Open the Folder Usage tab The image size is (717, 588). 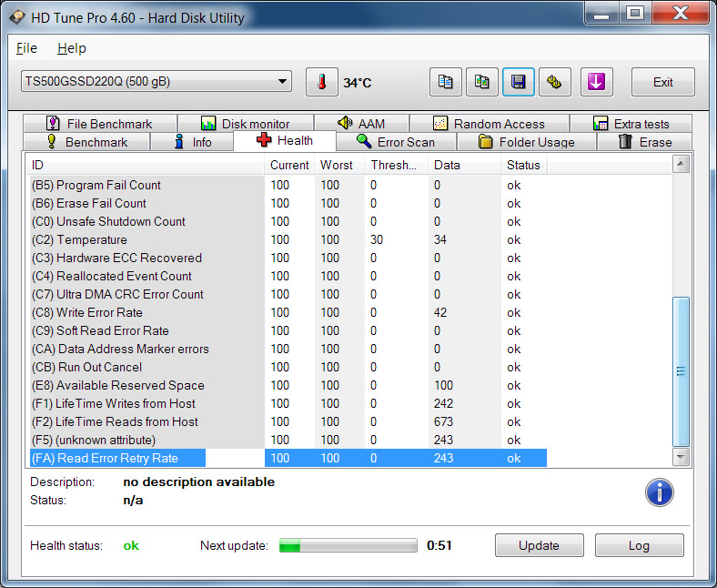point(527,142)
